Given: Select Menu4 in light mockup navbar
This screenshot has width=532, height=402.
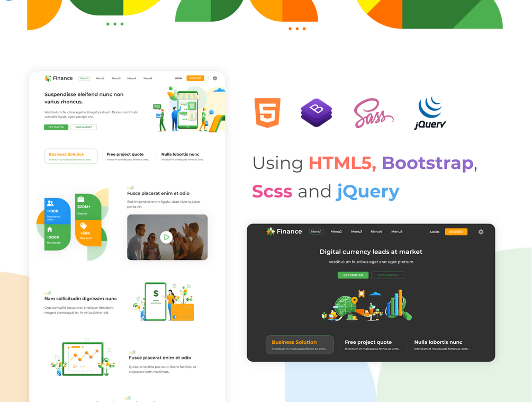Looking at the screenshot, I should coord(132,78).
